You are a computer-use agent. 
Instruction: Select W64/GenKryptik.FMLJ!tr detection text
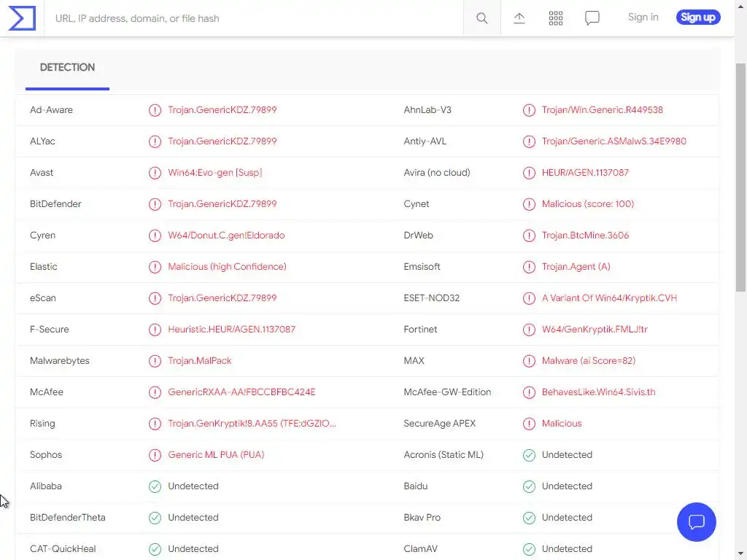pyautogui.click(x=595, y=329)
